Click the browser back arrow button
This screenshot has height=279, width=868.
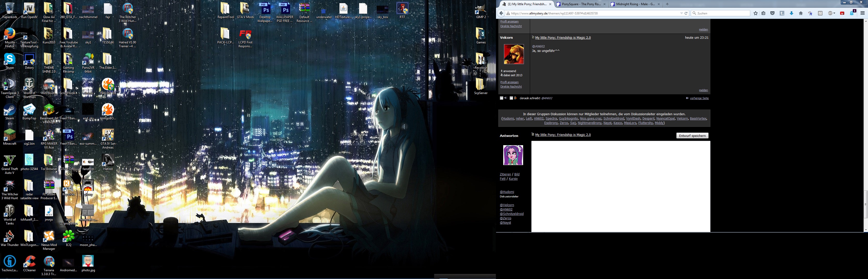pos(501,13)
